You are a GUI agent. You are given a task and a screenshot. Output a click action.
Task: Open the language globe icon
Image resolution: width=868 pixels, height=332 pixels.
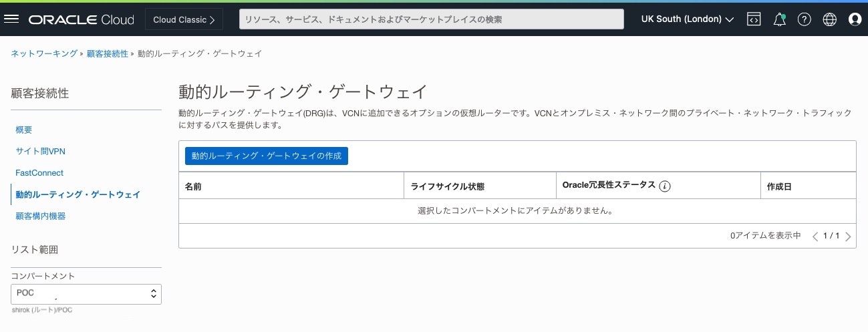tap(830, 19)
